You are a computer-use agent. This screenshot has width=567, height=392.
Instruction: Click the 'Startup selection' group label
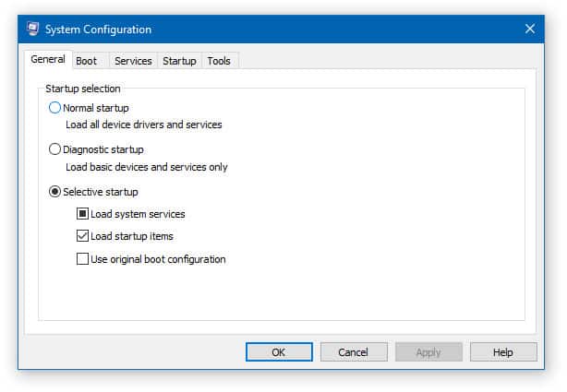click(x=83, y=89)
